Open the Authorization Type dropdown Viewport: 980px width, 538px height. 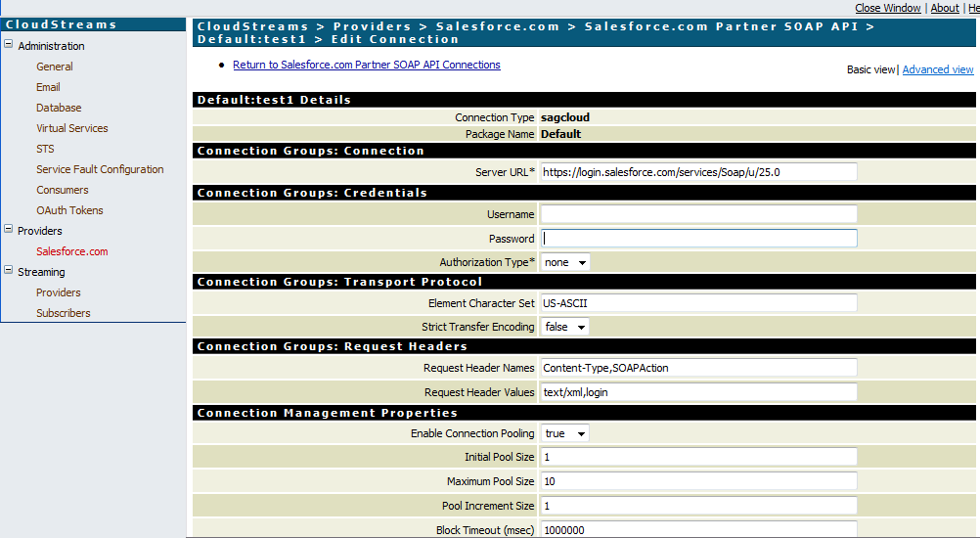tap(565, 262)
